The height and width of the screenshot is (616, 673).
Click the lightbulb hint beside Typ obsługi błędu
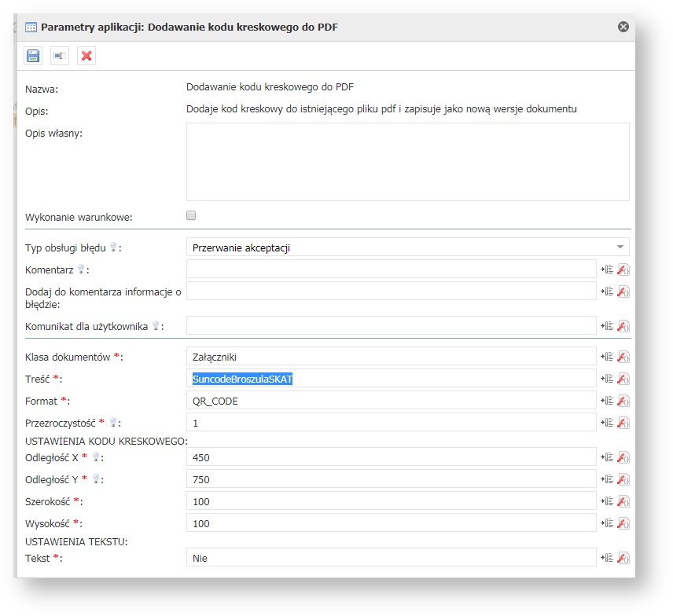pos(112,247)
